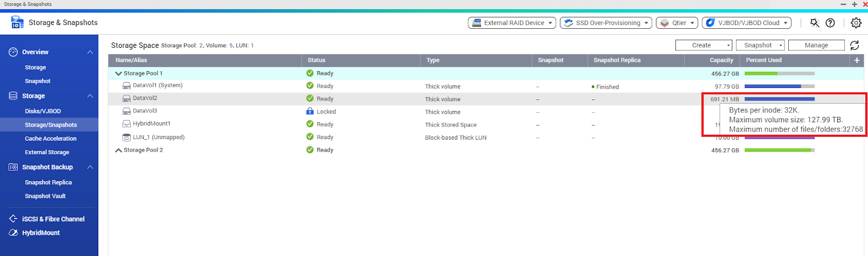This screenshot has width=868, height=256.
Task: Collapse the Storage Pool 1 row
Action: click(x=118, y=73)
